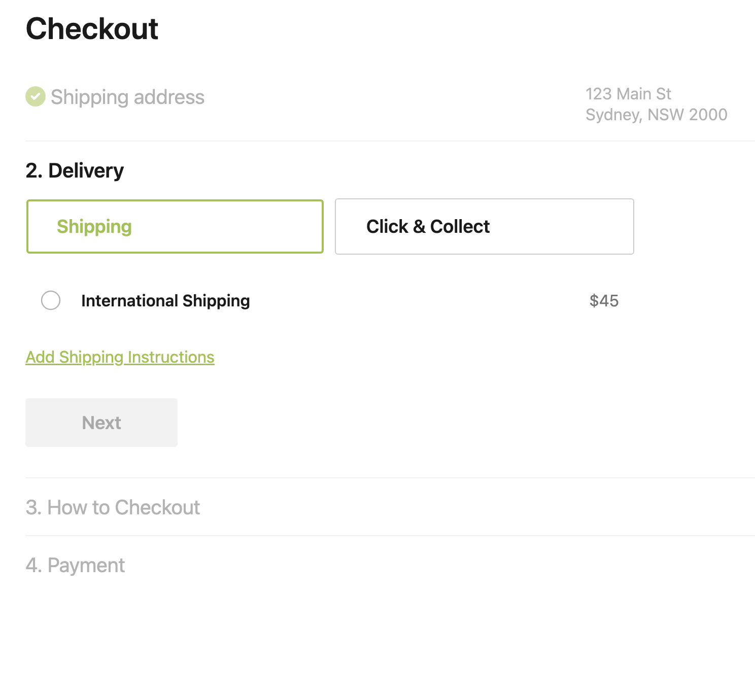The height and width of the screenshot is (700, 755).
Task: Select the Shipping delivery tab
Action: (x=175, y=226)
